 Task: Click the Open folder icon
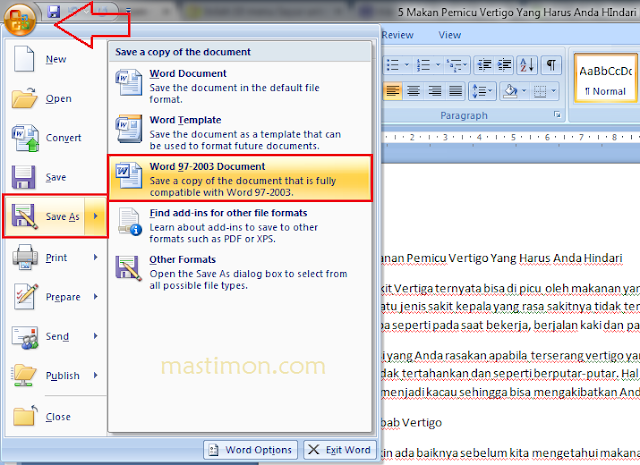[x=24, y=98]
